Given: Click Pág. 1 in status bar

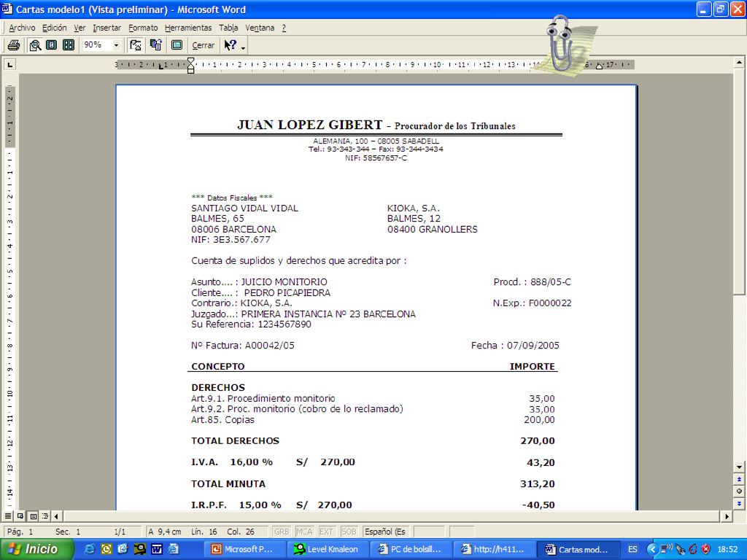Looking at the screenshot, I should [x=20, y=532].
